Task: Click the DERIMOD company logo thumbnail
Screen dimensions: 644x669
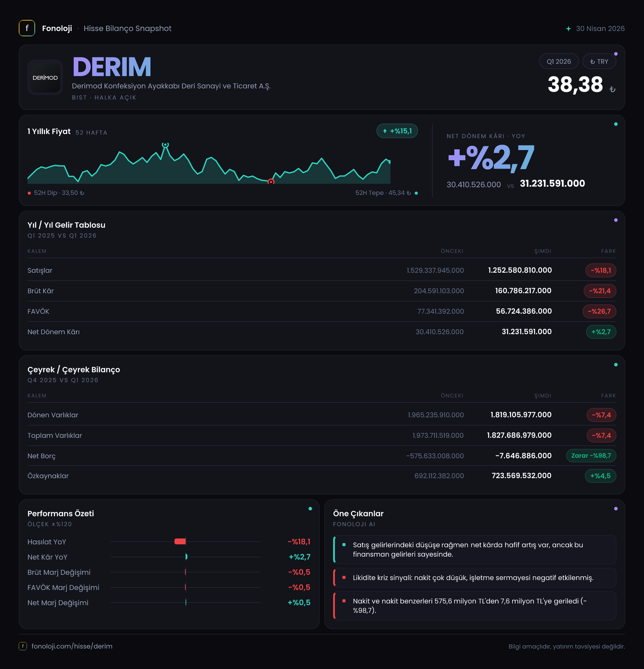Action: click(45, 78)
